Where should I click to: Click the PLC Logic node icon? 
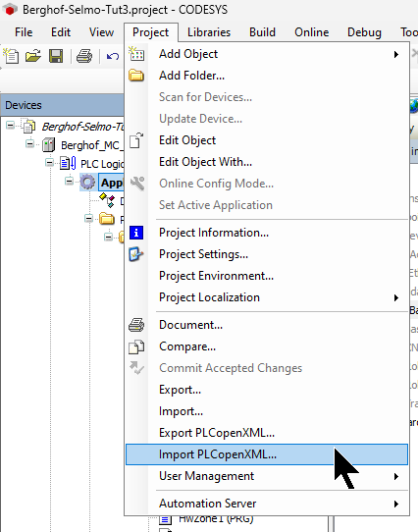click(68, 164)
